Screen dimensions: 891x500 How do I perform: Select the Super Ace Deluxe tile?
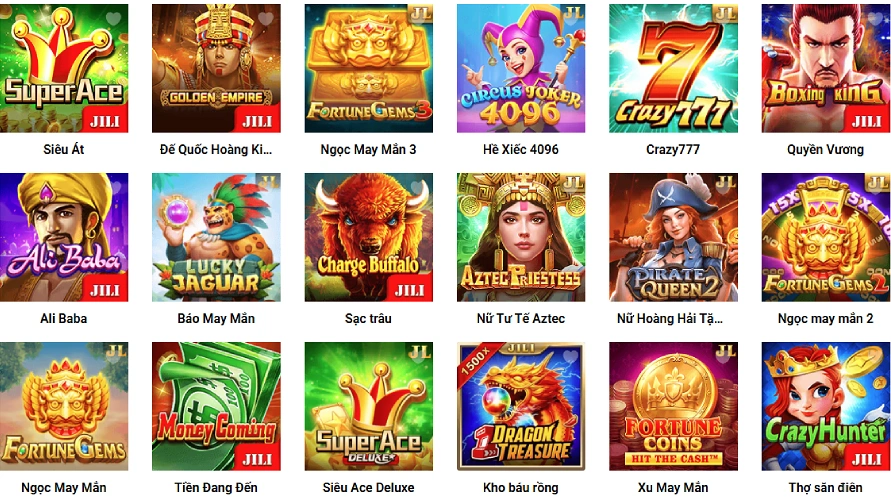pos(368,406)
